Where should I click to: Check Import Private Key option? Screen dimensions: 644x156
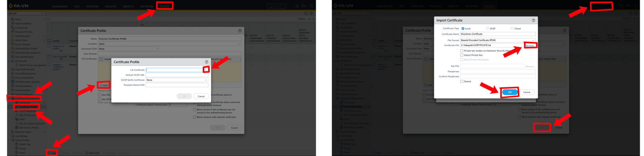[x=462, y=55]
